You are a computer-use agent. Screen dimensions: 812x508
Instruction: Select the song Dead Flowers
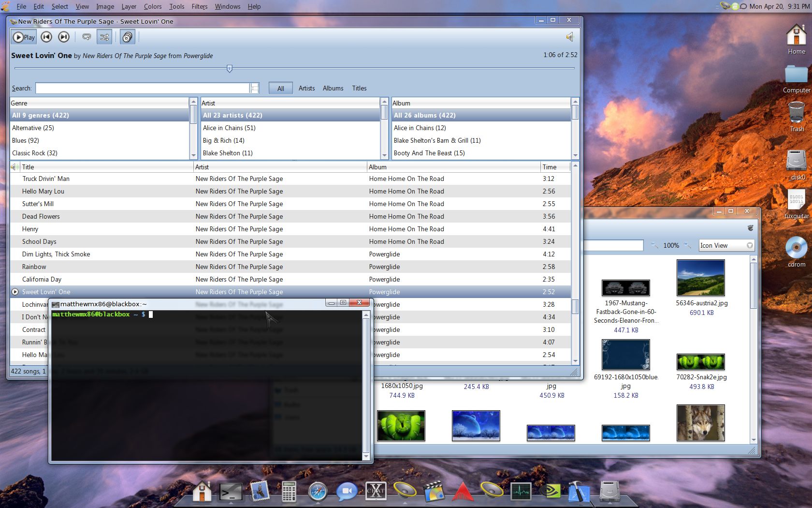coord(290,217)
